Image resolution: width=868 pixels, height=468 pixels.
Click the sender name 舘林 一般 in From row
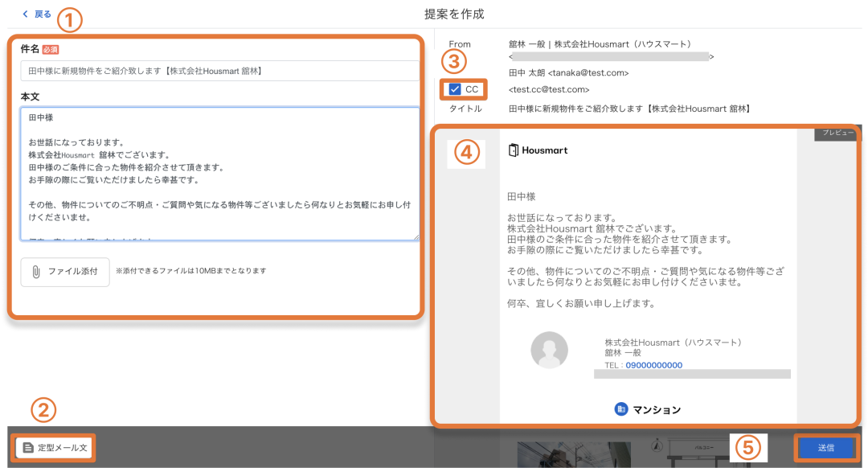pyautogui.click(x=526, y=43)
